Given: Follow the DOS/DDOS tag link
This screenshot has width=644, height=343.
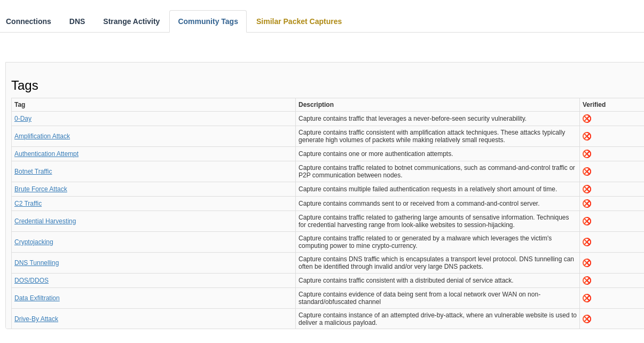Looking at the screenshot, I should [32, 280].
